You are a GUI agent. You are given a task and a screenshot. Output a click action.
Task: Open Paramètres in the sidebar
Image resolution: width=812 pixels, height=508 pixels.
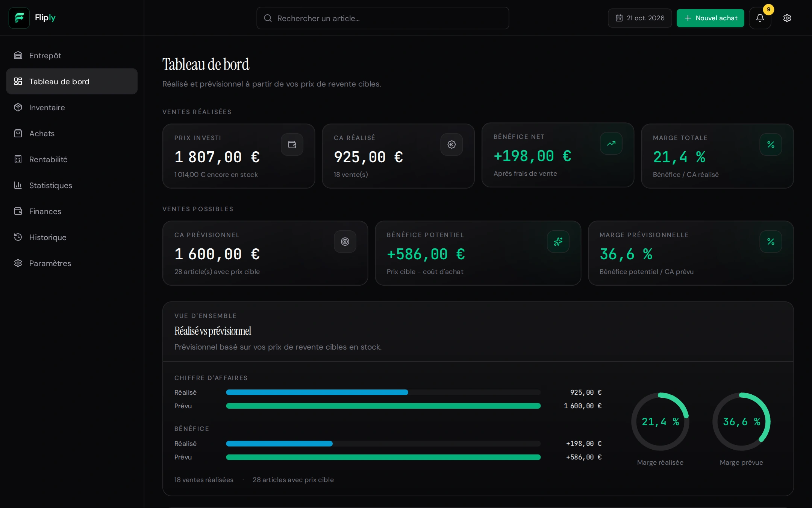point(72,263)
